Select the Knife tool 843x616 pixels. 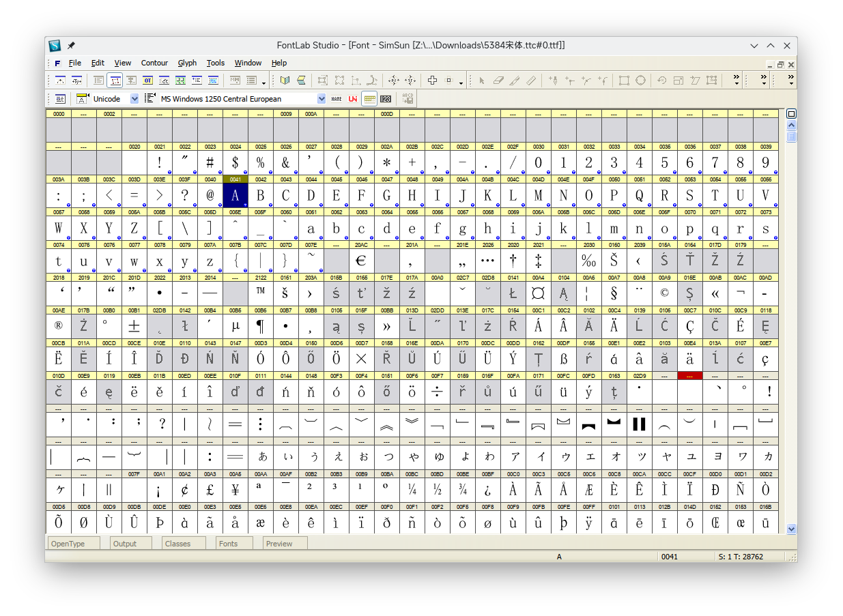[513, 80]
